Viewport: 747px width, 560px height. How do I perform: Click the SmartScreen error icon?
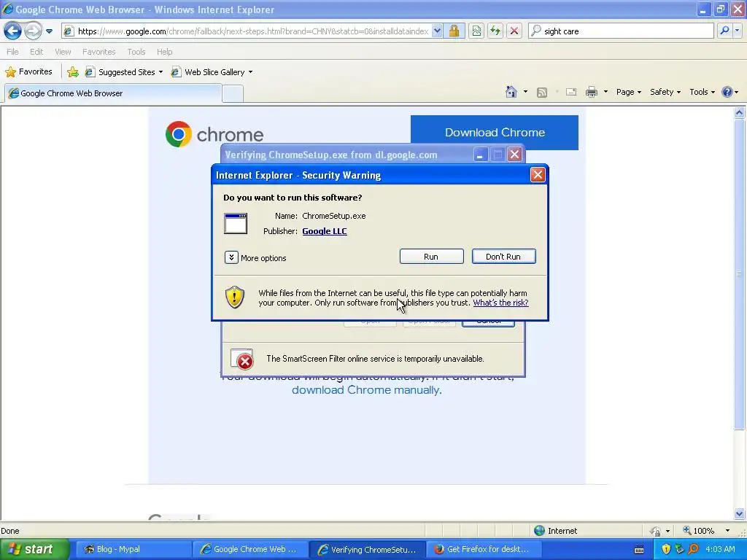[241, 359]
